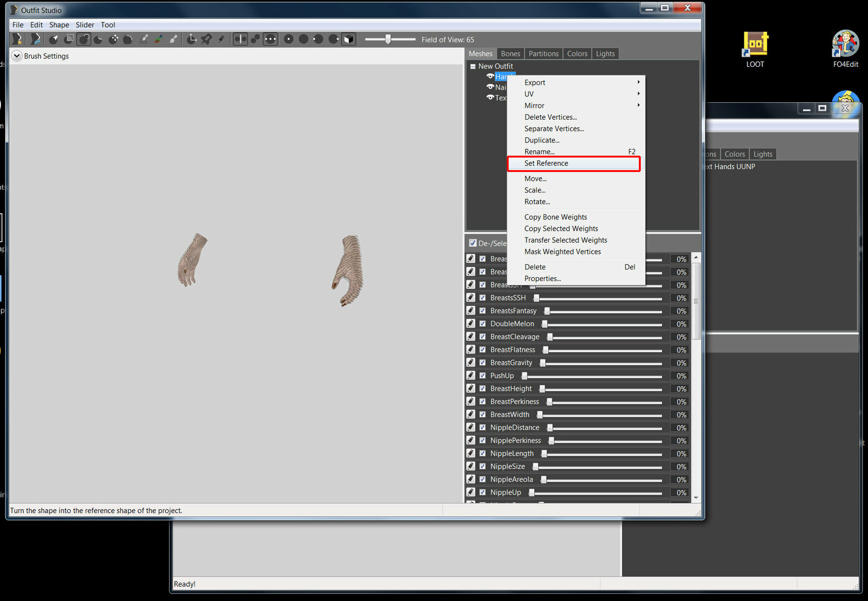Select Copy Bone Weights in context menu
The image size is (868, 601).
click(555, 217)
